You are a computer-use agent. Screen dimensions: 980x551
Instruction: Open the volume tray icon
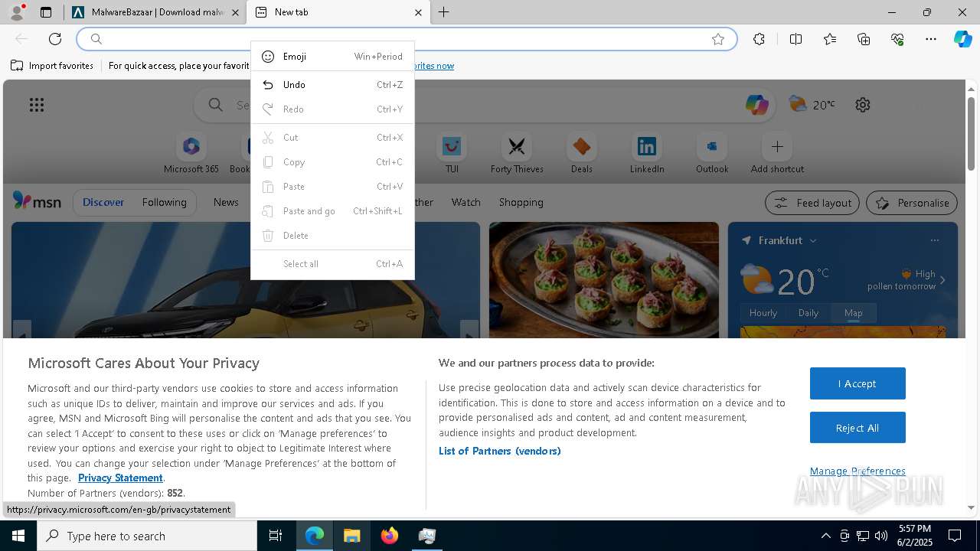881,536
